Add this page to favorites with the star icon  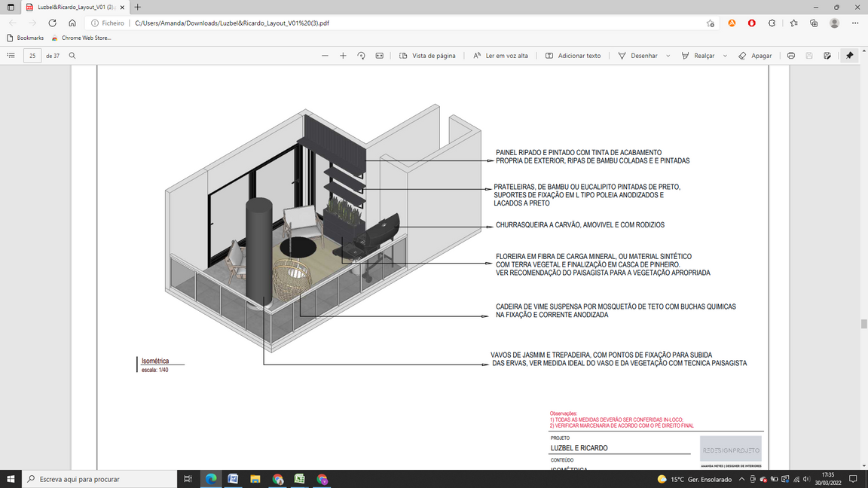(x=711, y=23)
